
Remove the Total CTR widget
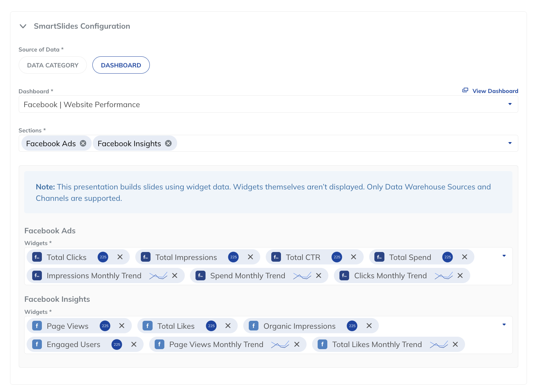[354, 257]
